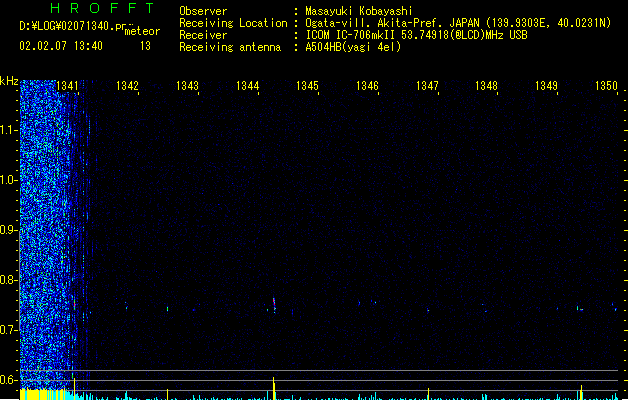629x400 pixels.
Task: Click the Receiving antenna label
Action: click(x=230, y=47)
